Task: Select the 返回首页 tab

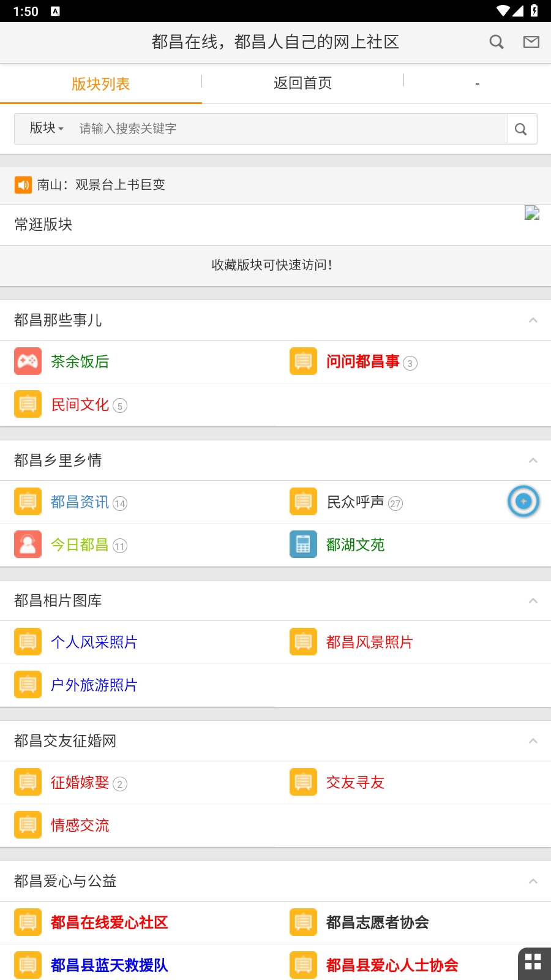Action: pos(302,83)
